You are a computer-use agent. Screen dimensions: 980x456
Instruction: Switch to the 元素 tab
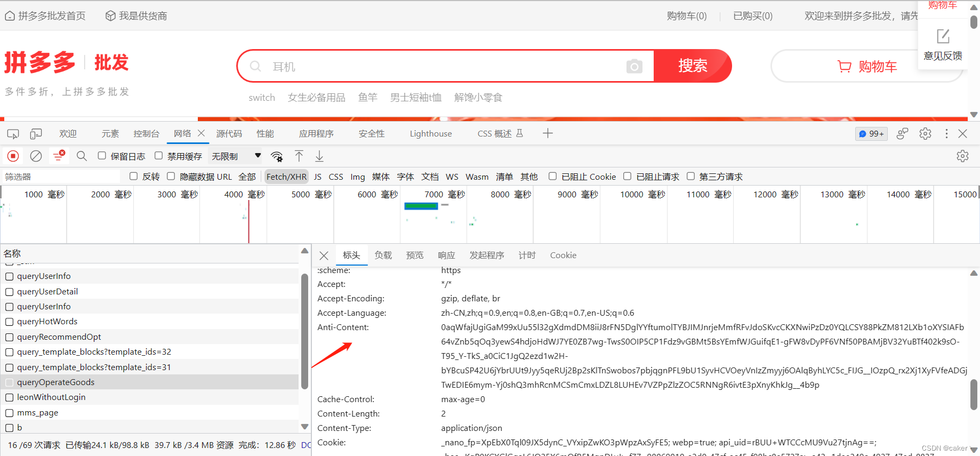[x=110, y=133]
